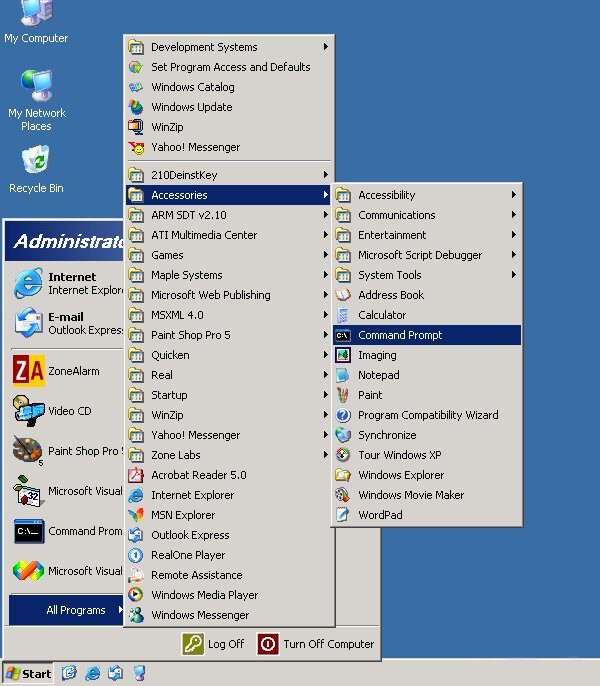The image size is (600, 686).
Task: Open the Windows Catalog icon
Action: pyautogui.click(x=136, y=87)
